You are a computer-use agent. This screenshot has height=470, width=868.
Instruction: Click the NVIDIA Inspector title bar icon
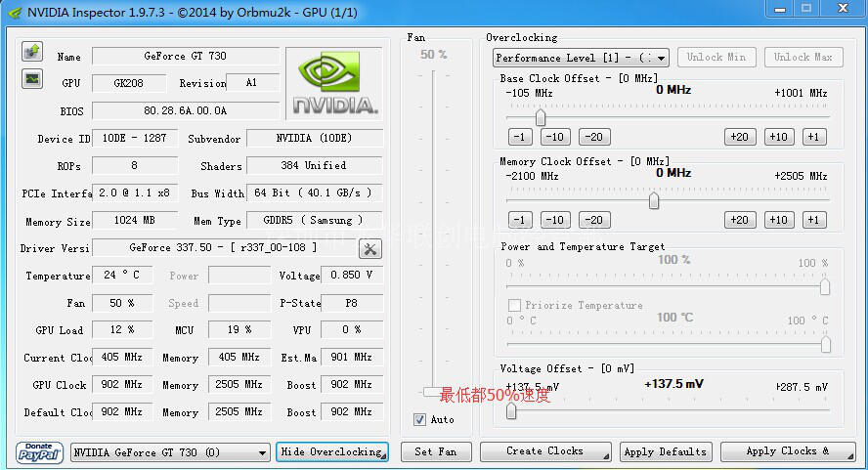[15, 12]
